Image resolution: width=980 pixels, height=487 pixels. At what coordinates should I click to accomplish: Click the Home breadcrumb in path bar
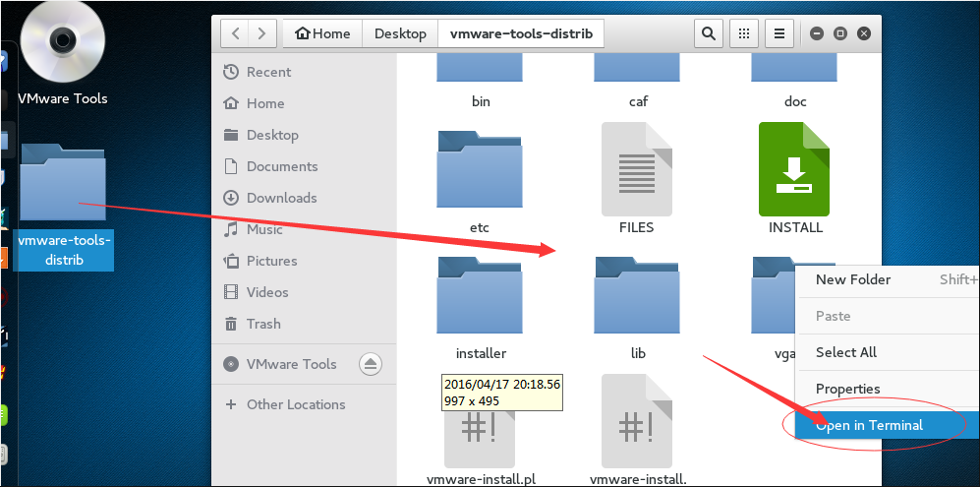322,33
